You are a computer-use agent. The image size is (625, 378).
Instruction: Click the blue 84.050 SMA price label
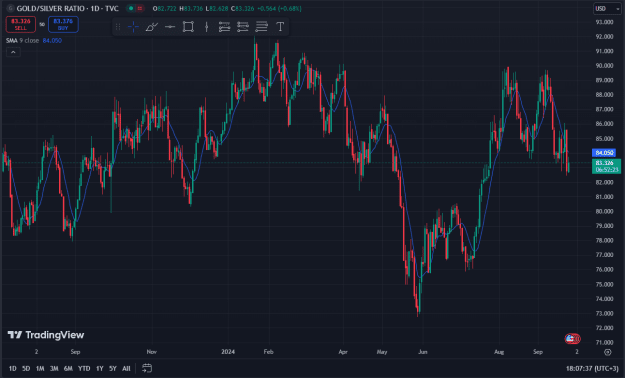pyautogui.click(x=604, y=153)
